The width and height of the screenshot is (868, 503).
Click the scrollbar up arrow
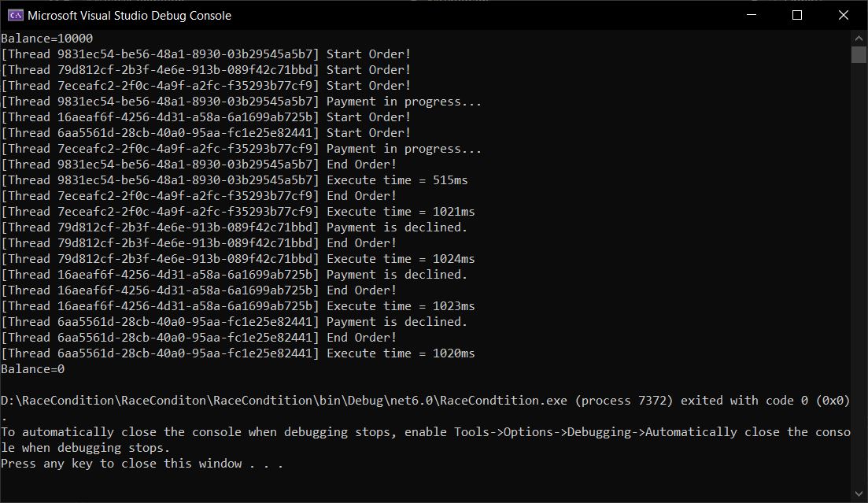click(x=859, y=38)
